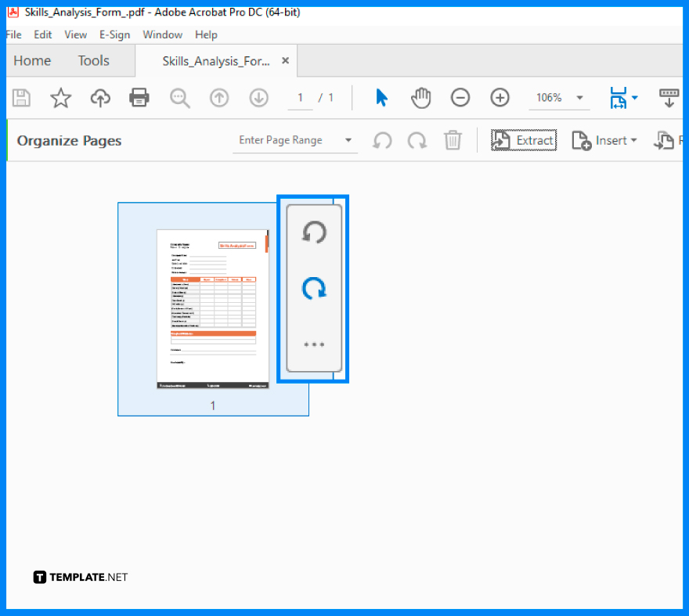Rotate the page clockwise from the thumbnail overlay
This screenshot has height=616, width=689.
[x=313, y=288]
